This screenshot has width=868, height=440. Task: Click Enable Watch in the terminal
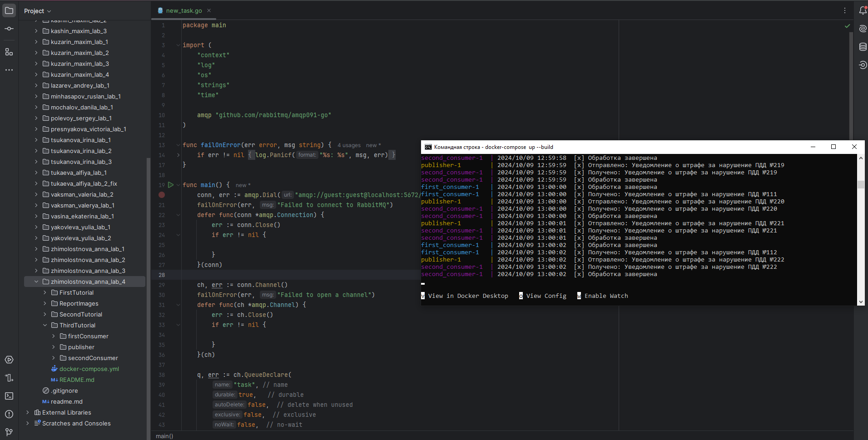[x=606, y=296]
